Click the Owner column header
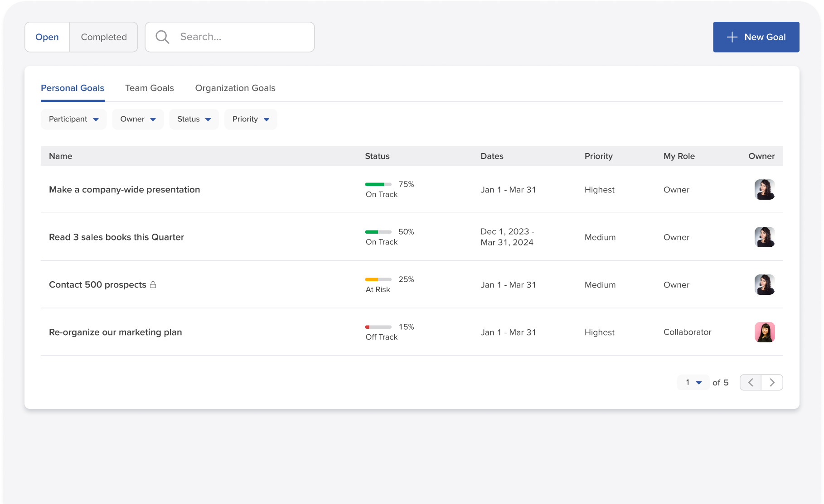824x504 pixels. click(x=761, y=156)
